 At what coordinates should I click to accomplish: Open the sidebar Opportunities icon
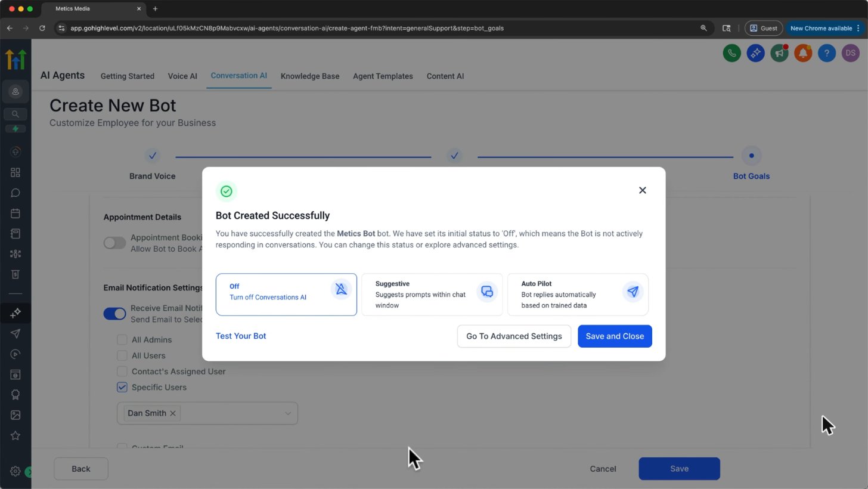click(x=15, y=254)
